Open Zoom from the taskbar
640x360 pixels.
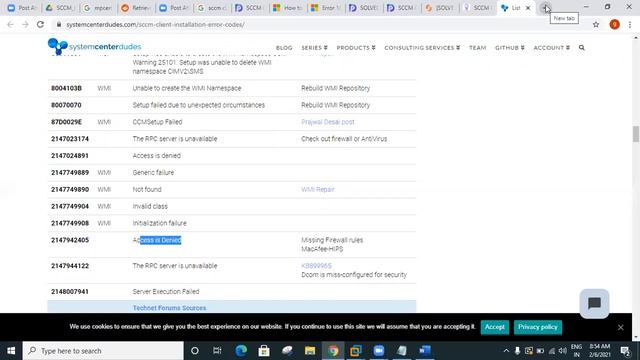(x=379, y=351)
